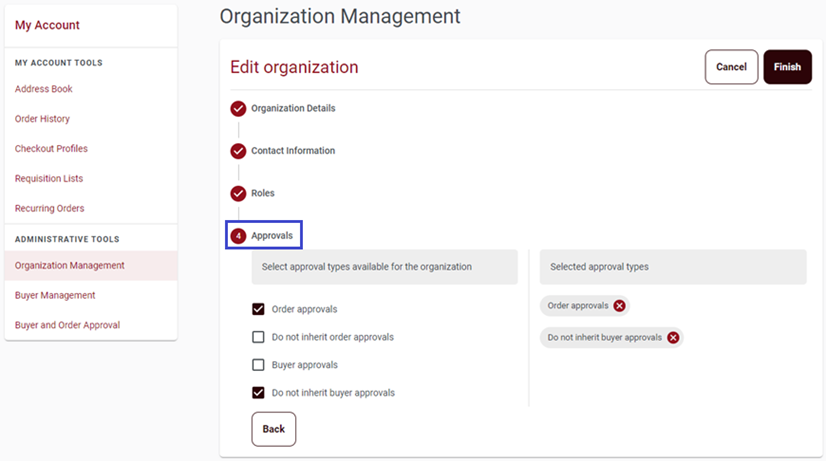826x461 pixels.
Task: Select the Approvals step label
Action: (272, 236)
